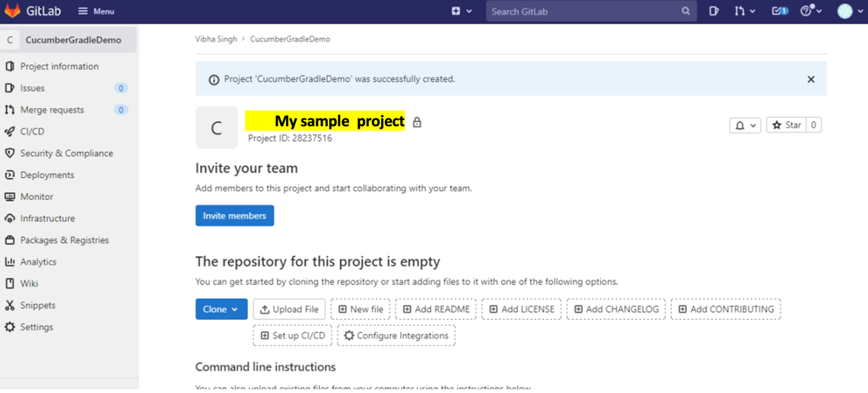Open the Analytics section
This screenshot has height=393, width=868.
click(38, 261)
